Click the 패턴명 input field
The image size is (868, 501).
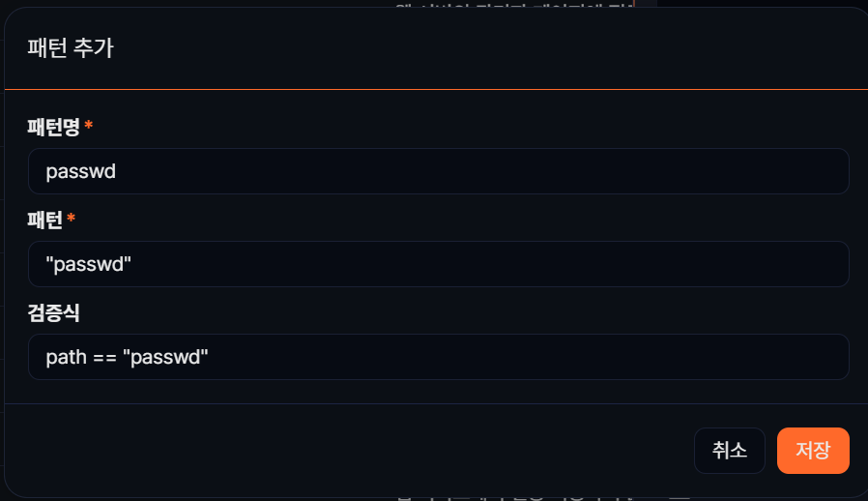tap(438, 171)
